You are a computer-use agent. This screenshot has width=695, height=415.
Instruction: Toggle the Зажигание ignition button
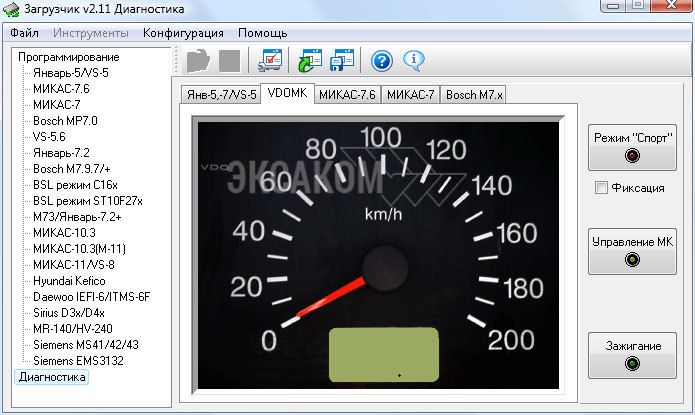pyautogui.click(x=631, y=354)
